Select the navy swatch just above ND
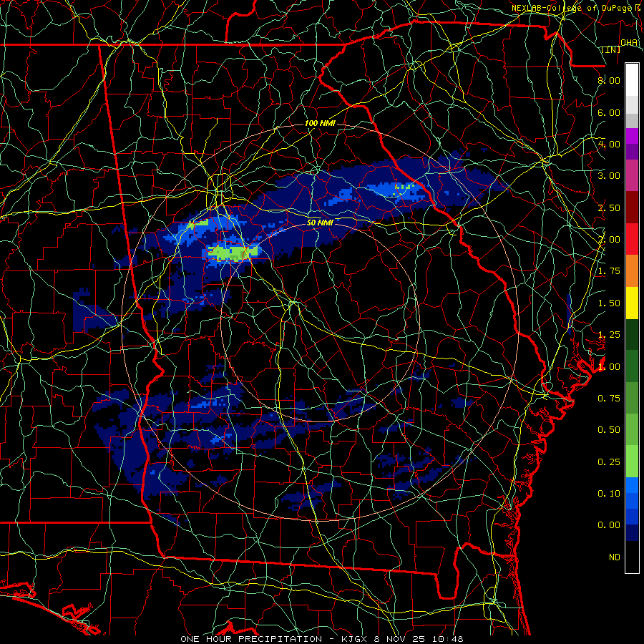644x644 pixels. pyautogui.click(x=632, y=533)
